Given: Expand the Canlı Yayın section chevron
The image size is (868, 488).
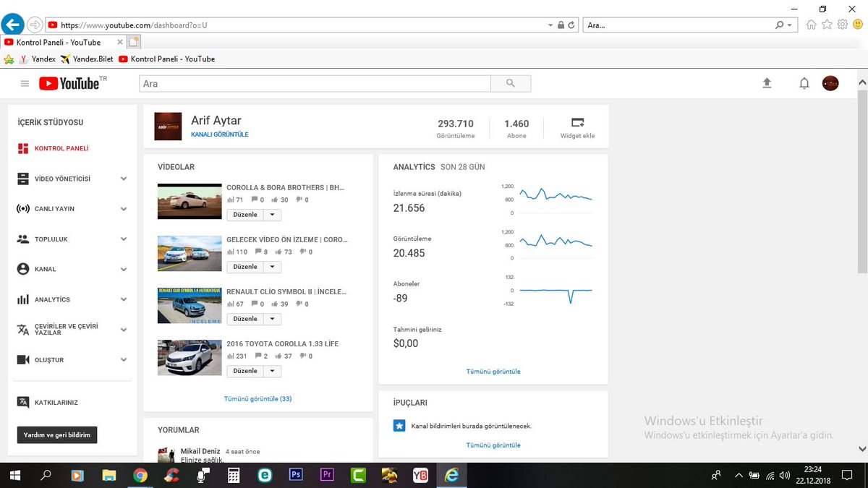Looking at the screenshot, I should [124, 209].
